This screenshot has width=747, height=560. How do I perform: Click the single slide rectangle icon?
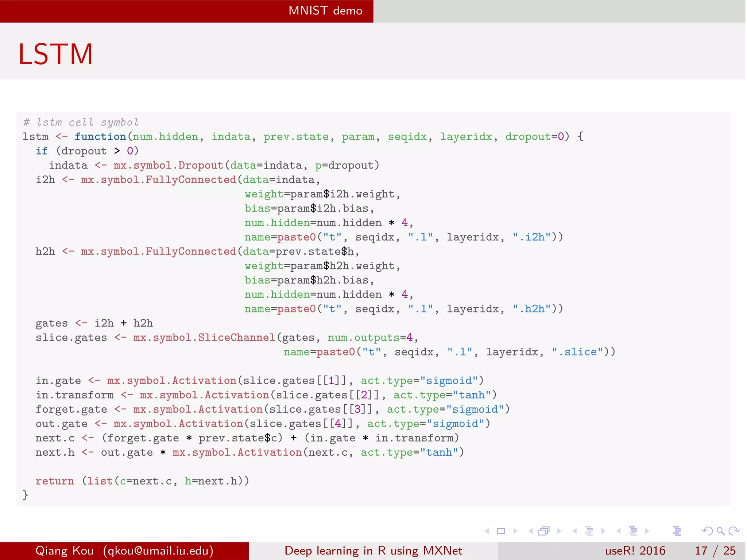pyautogui.click(x=501, y=531)
